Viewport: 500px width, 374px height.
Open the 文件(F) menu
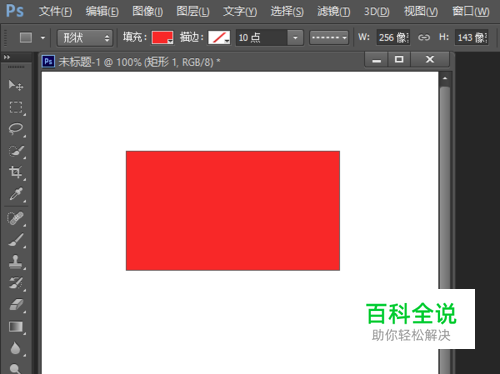pyautogui.click(x=55, y=12)
